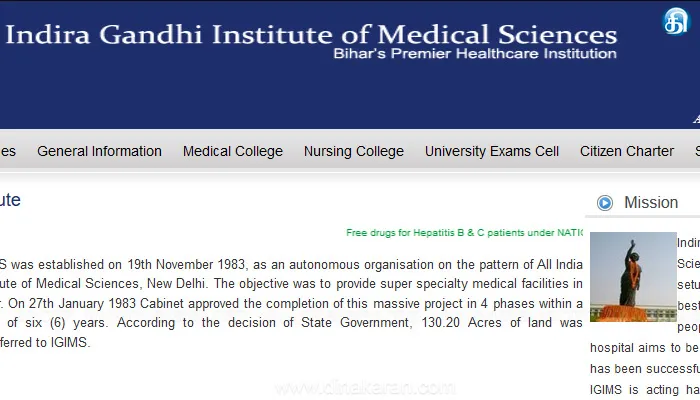
Task: Click the cut-off menu item after Citizen Charter
Action: [697, 151]
